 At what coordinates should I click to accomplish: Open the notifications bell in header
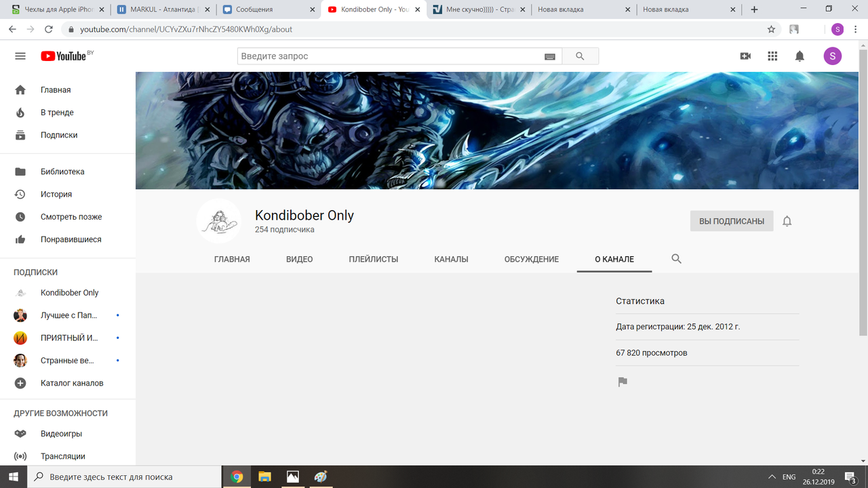click(x=800, y=56)
